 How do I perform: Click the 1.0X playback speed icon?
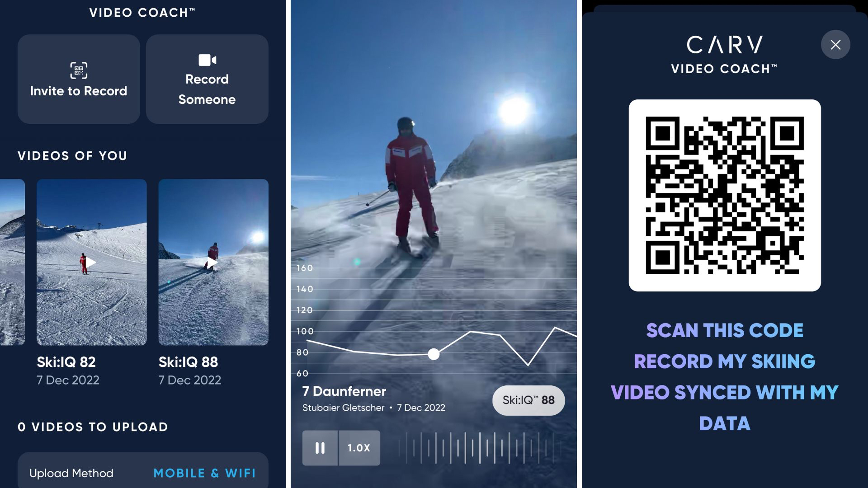point(359,447)
